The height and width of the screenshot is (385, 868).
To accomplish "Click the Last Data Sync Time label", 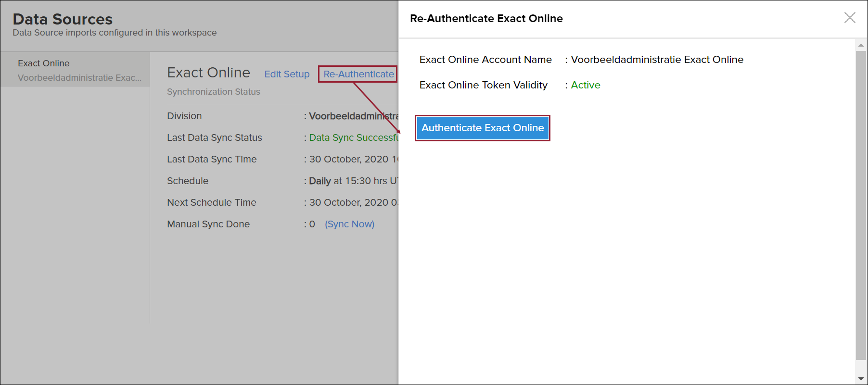I will [212, 159].
